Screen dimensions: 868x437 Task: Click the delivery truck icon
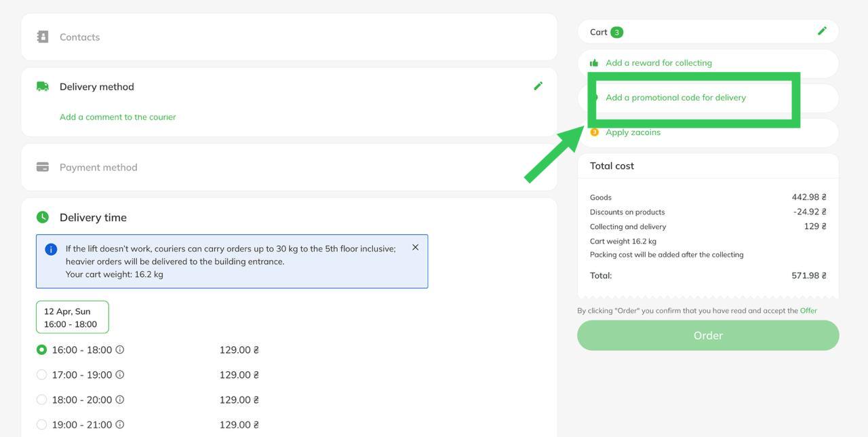coord(43,86)
